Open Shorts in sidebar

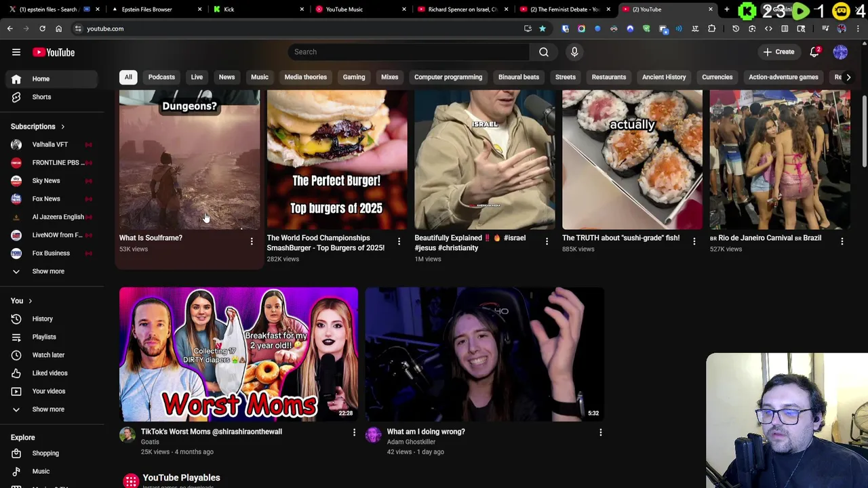click(x=52, y=97)
